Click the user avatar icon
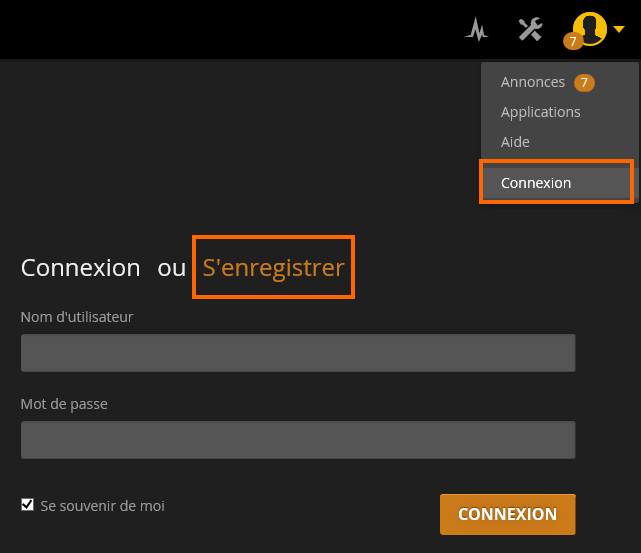The height and width of the screenshot is (553, 641). pyautogui.click(x=590, y=27)
